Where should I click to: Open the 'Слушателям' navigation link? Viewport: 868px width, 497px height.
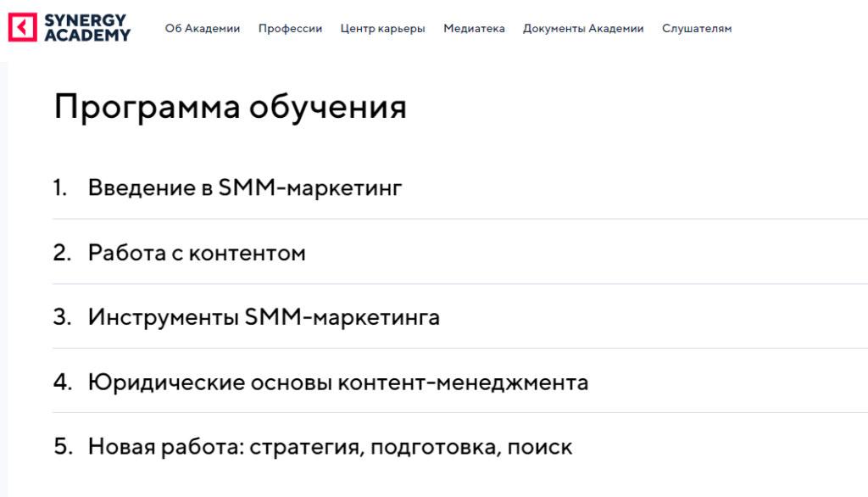[x=697, y=28]
